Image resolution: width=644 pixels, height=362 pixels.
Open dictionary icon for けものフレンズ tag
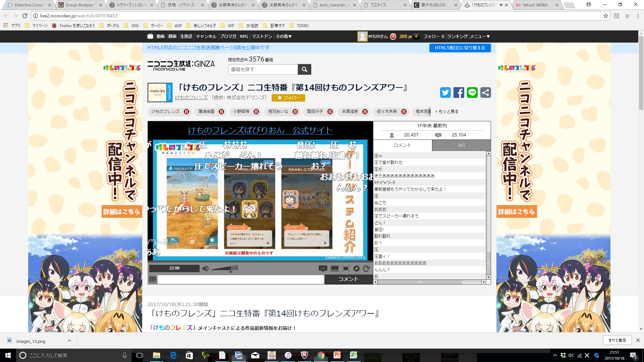[186, 112]
